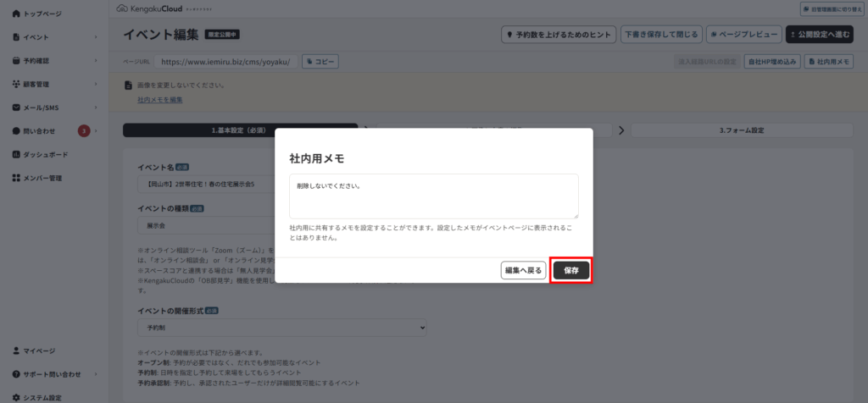The width and height of the screenshot is (868, 403).
Task: Click the サポート問い合わせ help icon
Action: pos(16,374)
